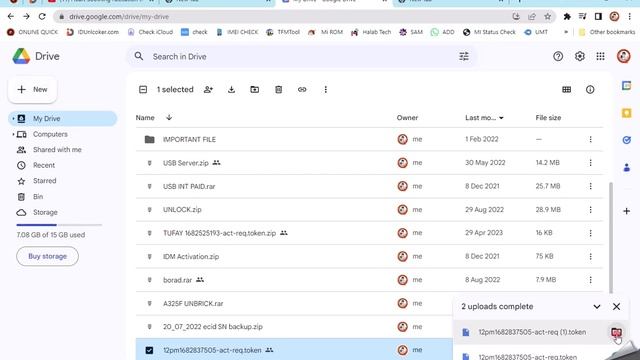Click the Owner column header
The height and width of the screenshot is (360, 640).
[x=407, y=118]
